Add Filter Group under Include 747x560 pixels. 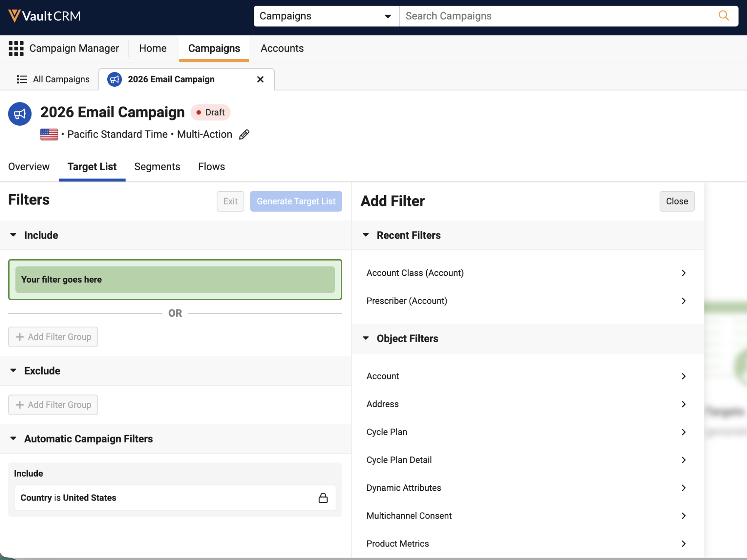pyautogui.click(x=53, y=337)
